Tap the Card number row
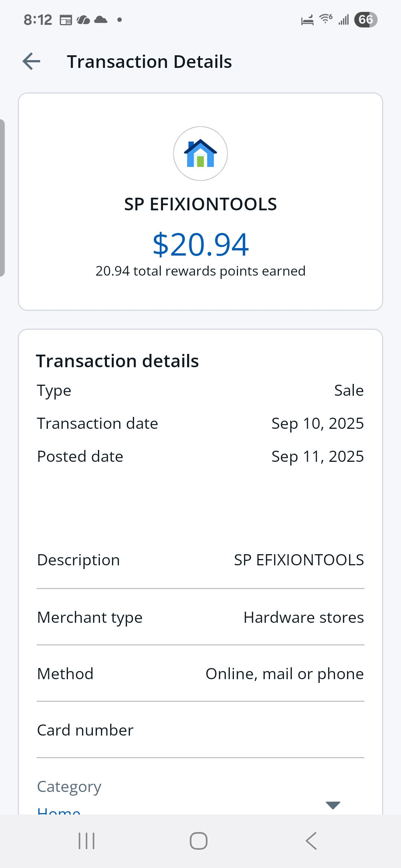 pyautogui.click(x=200, y=730)
